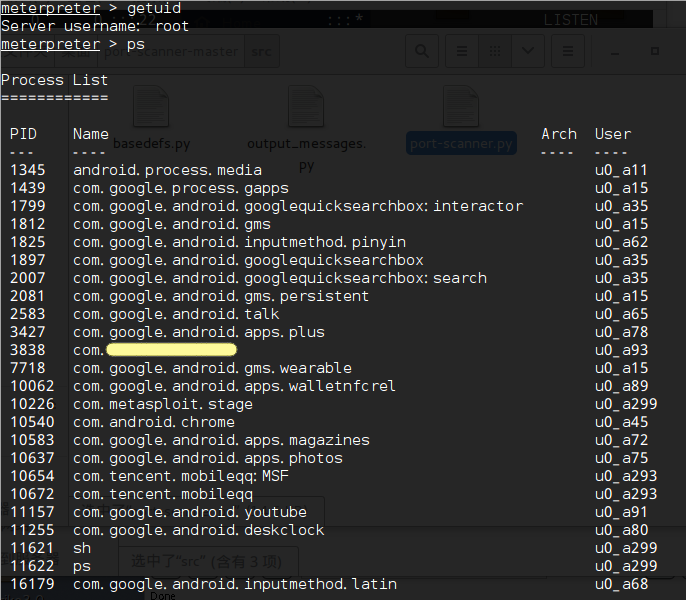Open the hamburger menu in file manager
This screenshot has width=686, height=600.
pos(567,51)
